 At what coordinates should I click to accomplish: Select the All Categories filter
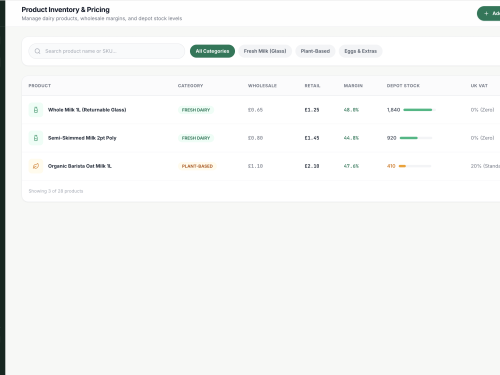pos(212,51)
